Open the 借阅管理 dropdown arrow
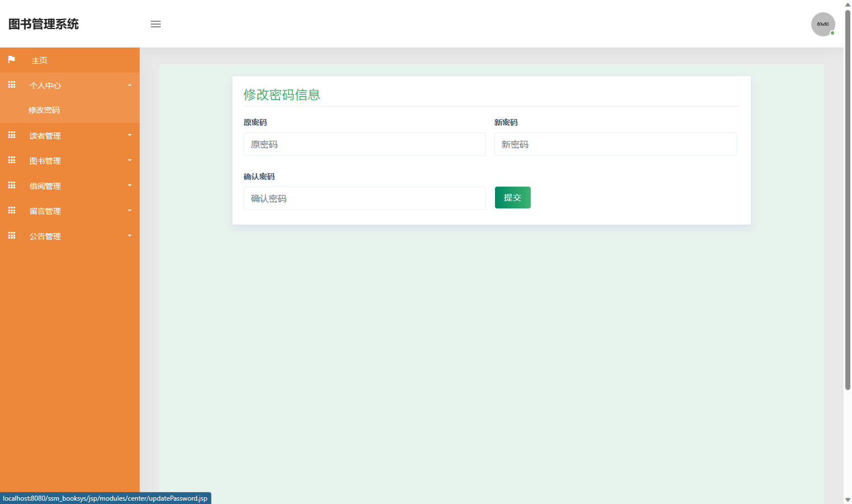 (x=130, y=186)
